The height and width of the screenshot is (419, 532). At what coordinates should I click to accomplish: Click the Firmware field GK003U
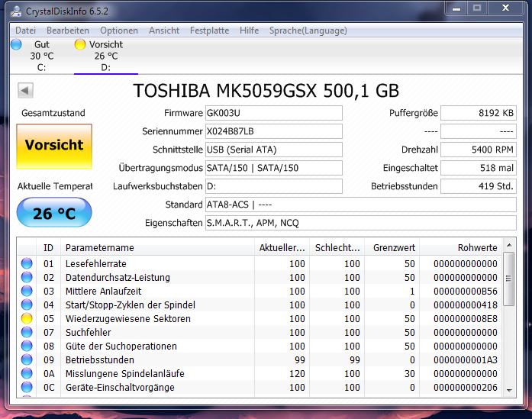point(274,113)
